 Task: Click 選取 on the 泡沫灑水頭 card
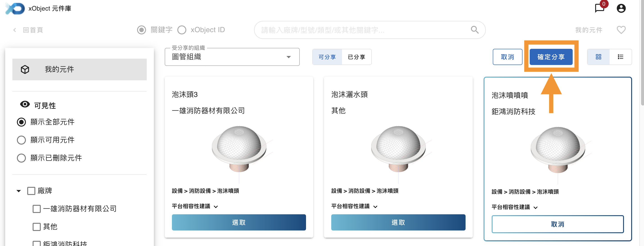tap(398, 222)
